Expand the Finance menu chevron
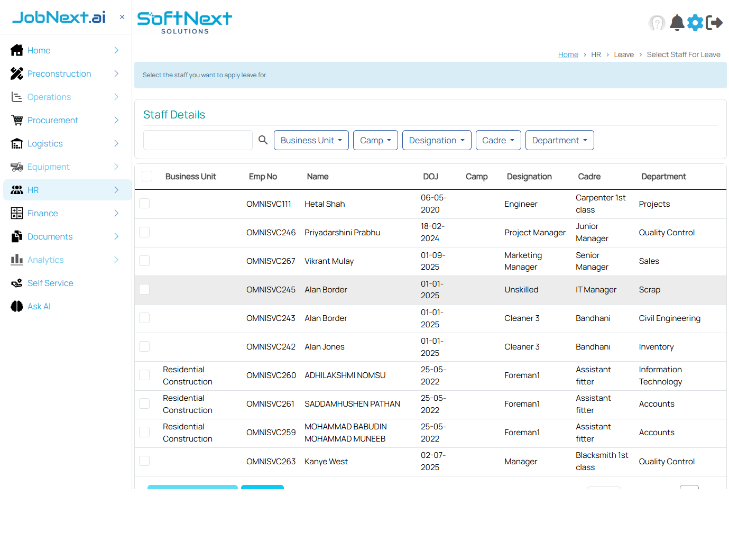The height and width of the screenshot is (560, 729). click(116, 213)
